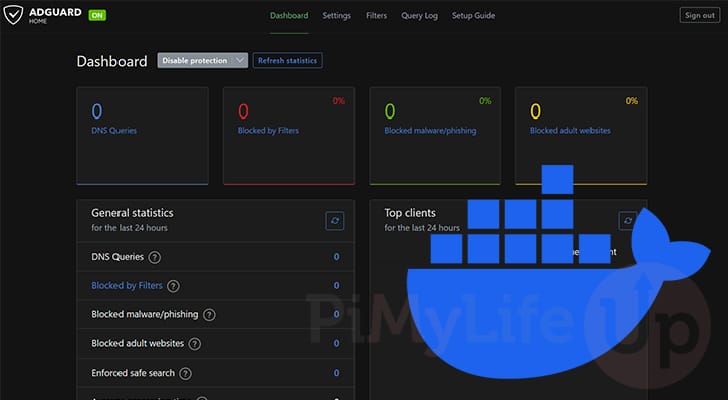Screen dimensions: 728x400
Task: Open the Settings menu
Action: (337, 15)
